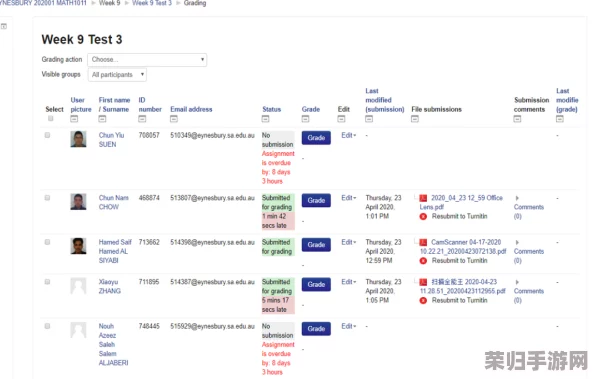
Task: Select checkbox for Nouh Azeez Saleh ALJABERI
Action: click(x=47, y=326)
